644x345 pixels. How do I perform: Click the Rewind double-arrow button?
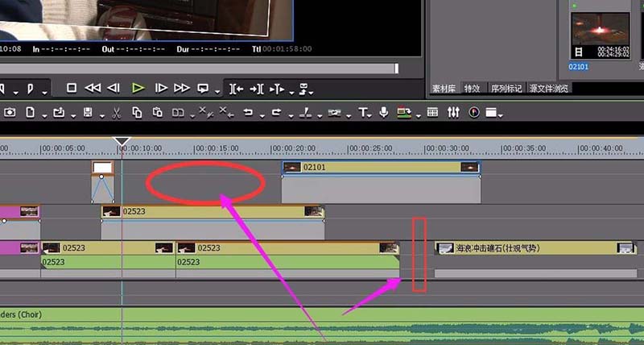[x=93, y=88]
